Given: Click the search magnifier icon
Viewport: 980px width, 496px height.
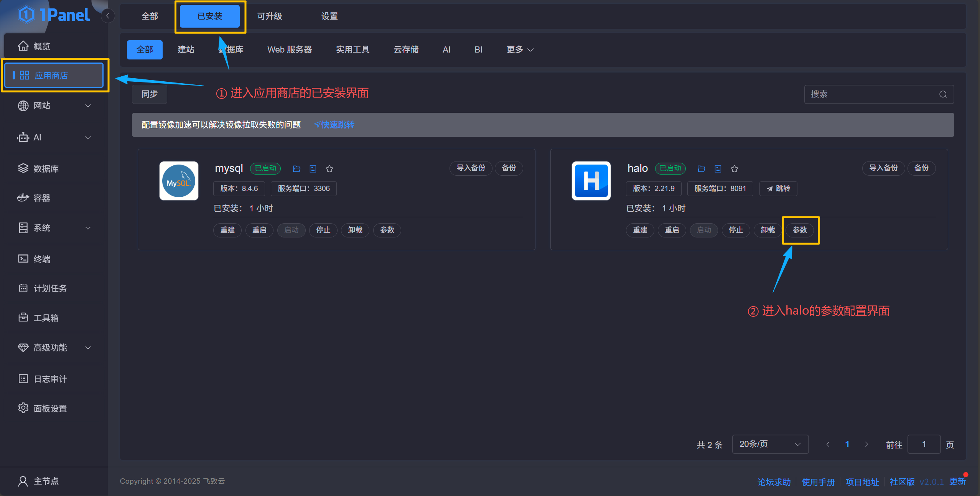Looking at the screenshot, I should 943,94.
